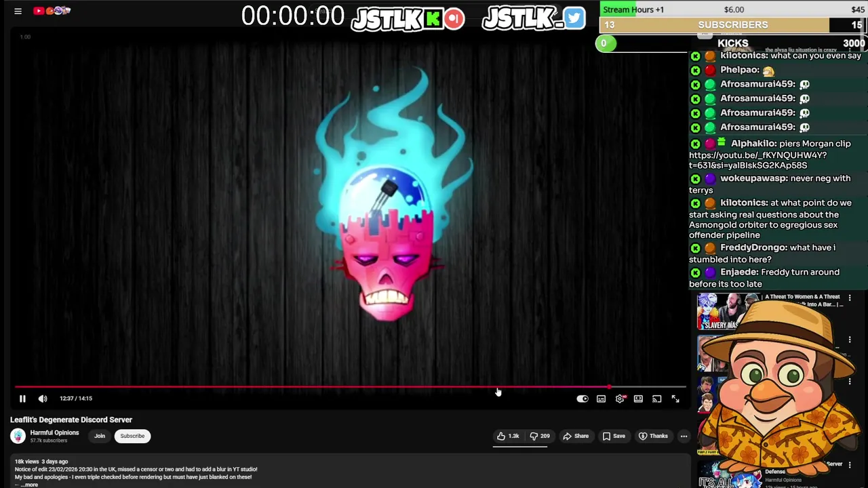Click the woke­upawasp chat username
The width and height of the screenshot is (868, 488).
[753, 178]
